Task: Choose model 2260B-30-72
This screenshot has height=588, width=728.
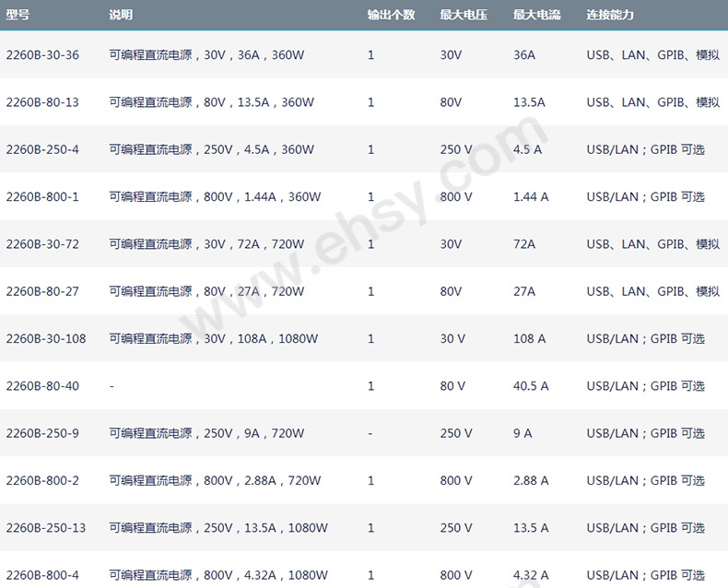Action: (x=42, y=244)
